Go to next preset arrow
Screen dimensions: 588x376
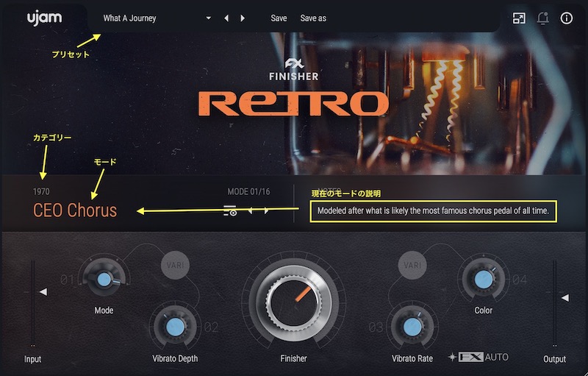click(243, 18)
